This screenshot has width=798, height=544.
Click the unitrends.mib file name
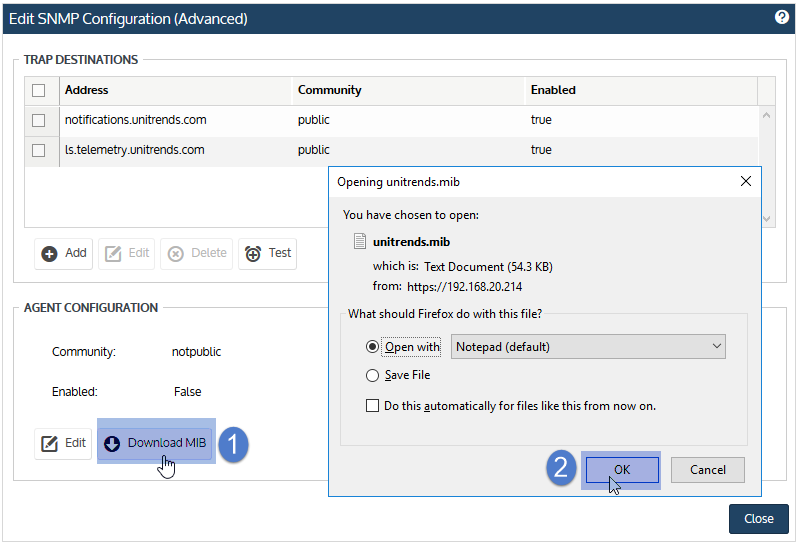[x=411, y=242]
